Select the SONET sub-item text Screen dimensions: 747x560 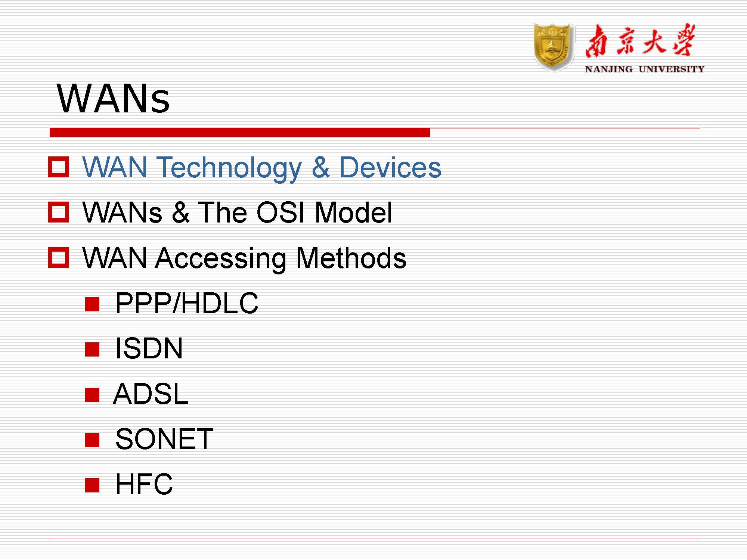164,439
